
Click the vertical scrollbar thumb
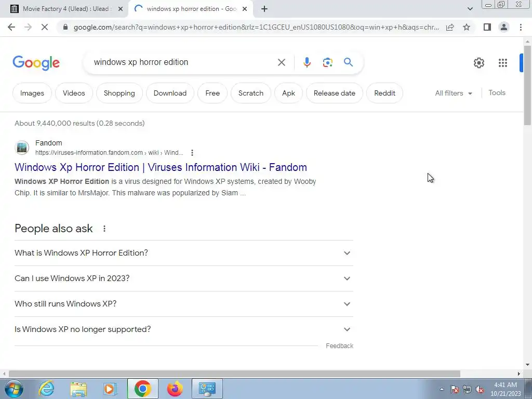point(527,86)
